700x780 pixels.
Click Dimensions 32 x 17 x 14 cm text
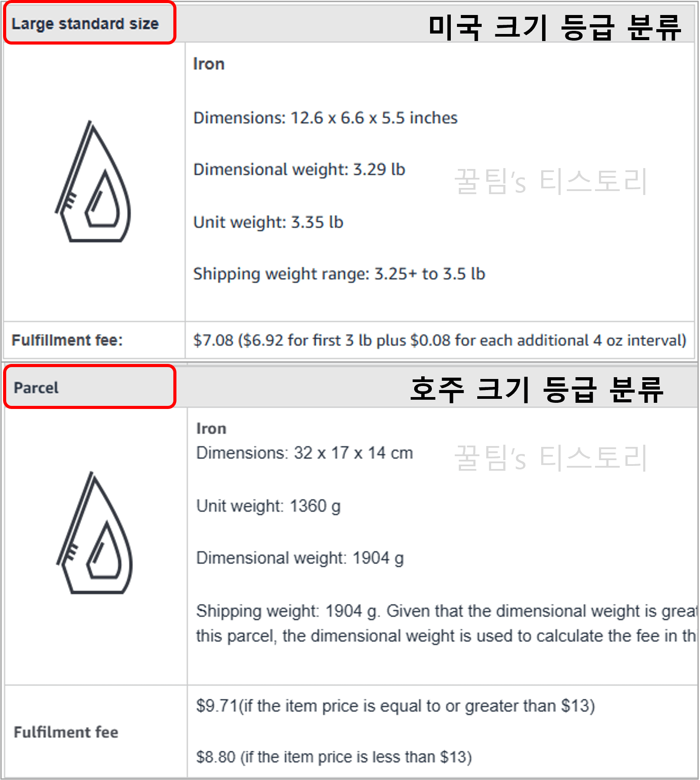coord(304,453)
